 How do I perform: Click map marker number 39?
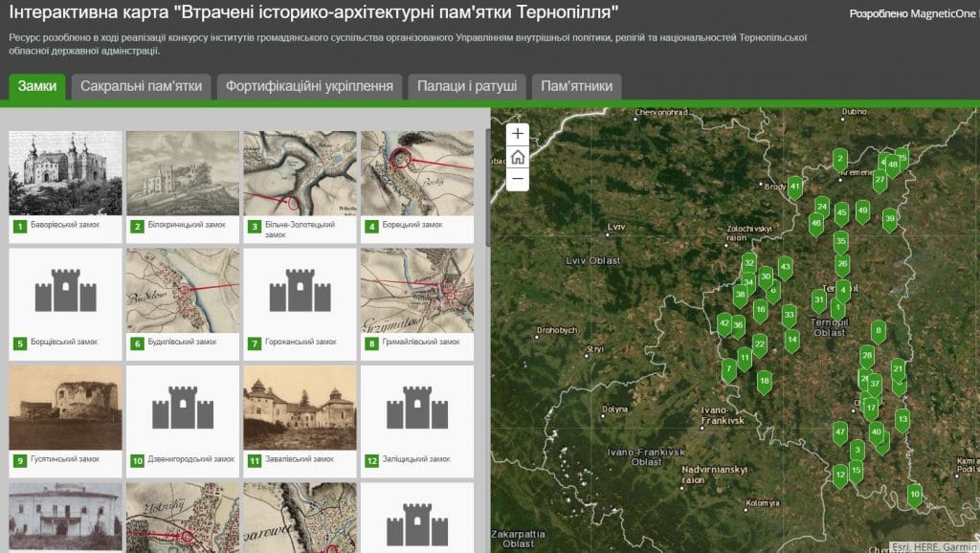tap(889, 219)
